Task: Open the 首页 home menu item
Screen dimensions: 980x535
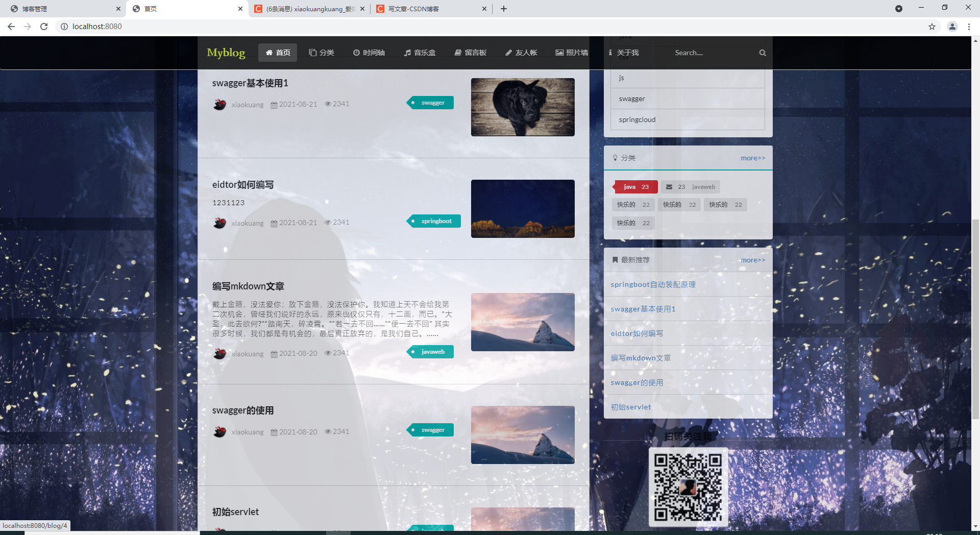Action: pyautogui.click(x=278, y=53)
